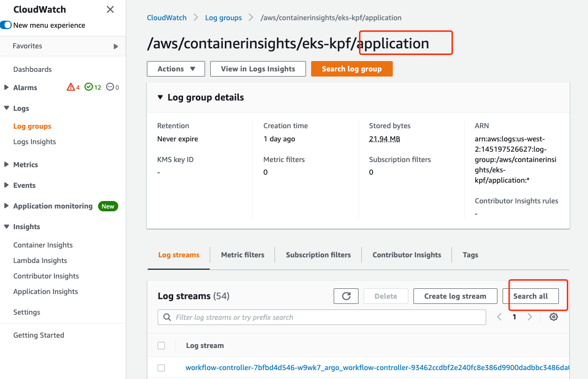Open the workflow-controller log stream link

coord(377,368)
